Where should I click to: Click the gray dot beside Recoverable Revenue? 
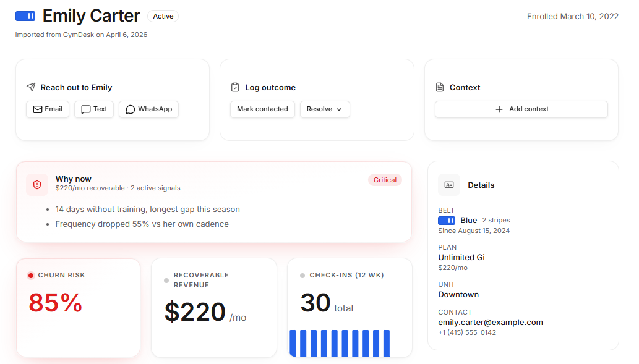tap(166, 281)
